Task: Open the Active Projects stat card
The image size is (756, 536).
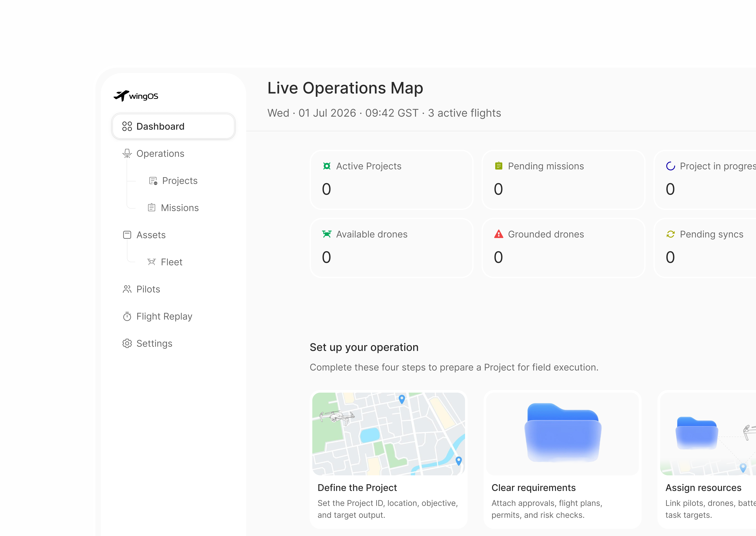Action: tap(392, 180)
